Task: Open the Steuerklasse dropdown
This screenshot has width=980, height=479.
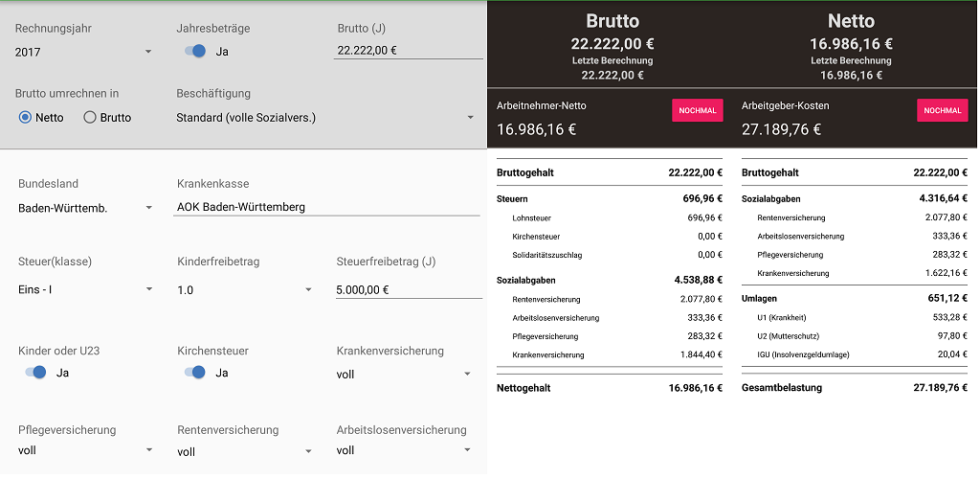Action: [x=85, y=288]
